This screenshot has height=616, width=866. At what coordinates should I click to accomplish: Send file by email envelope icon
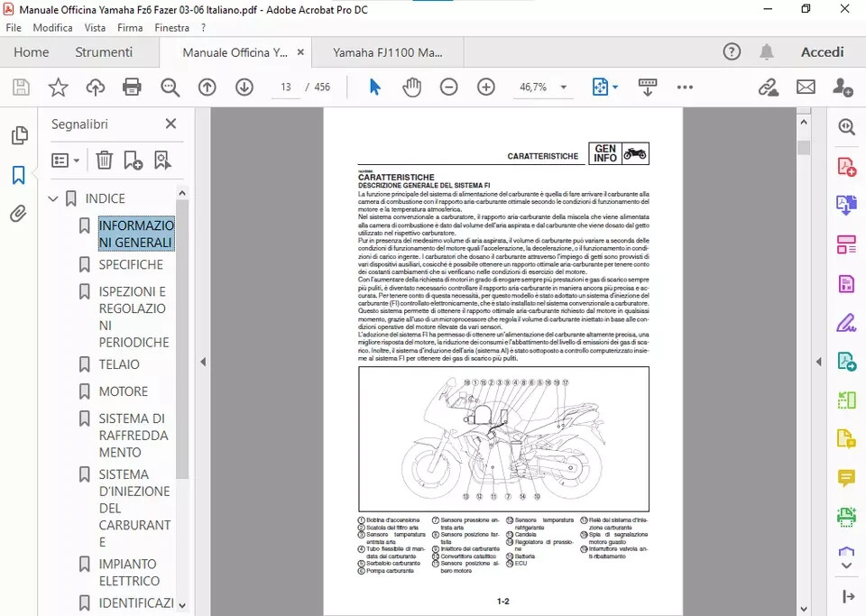(806, 87)
